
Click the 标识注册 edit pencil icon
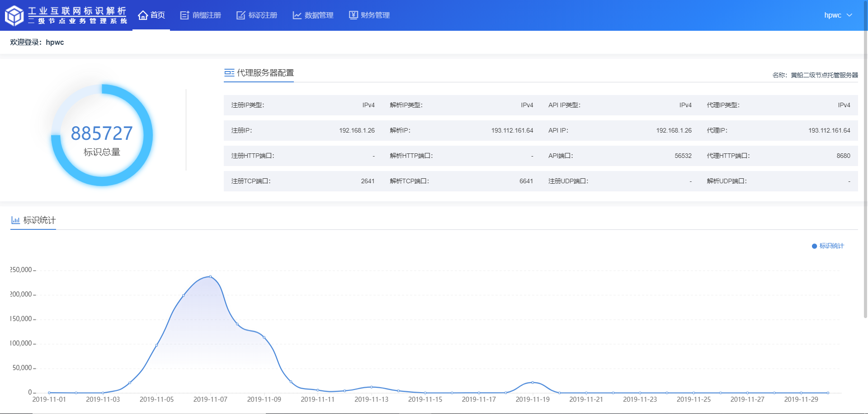(241, 15)
